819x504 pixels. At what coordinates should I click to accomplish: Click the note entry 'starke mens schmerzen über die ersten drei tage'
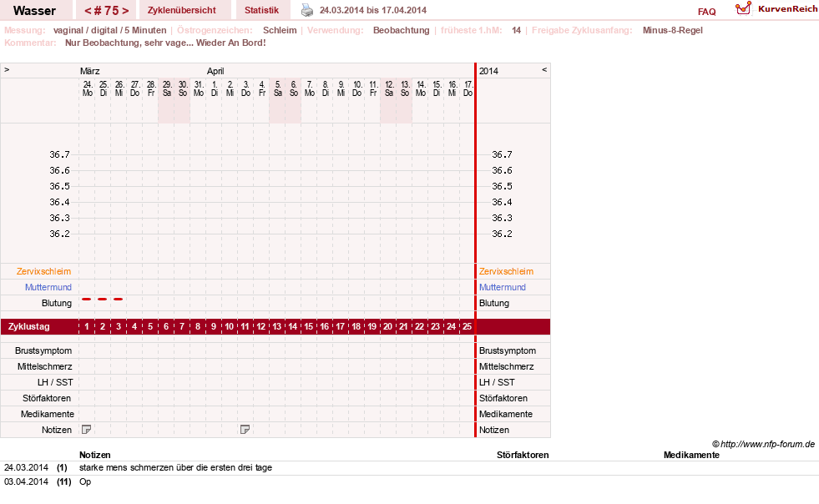pos(175,467)
